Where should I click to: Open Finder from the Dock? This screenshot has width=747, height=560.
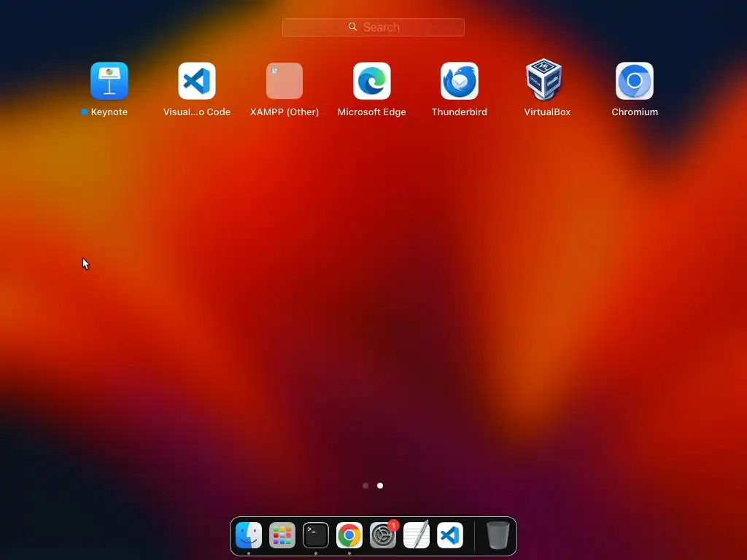[249, 535]
